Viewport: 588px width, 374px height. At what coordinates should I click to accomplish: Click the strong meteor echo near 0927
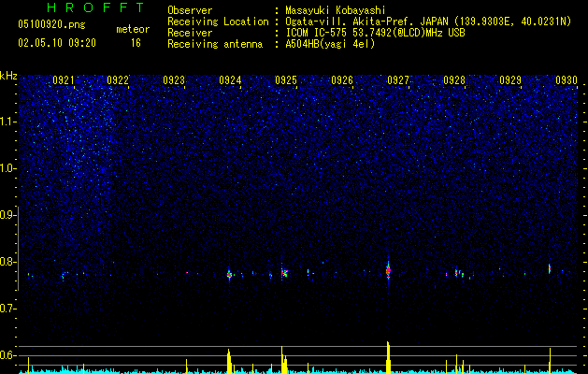(388, 270)
